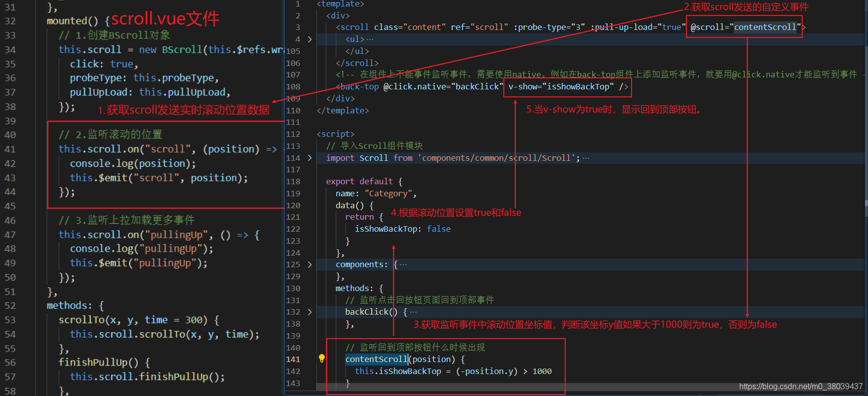Unfold the import Scroll line 114 chevron
This screenshot has width=868, height=396.
coord(310,158)
